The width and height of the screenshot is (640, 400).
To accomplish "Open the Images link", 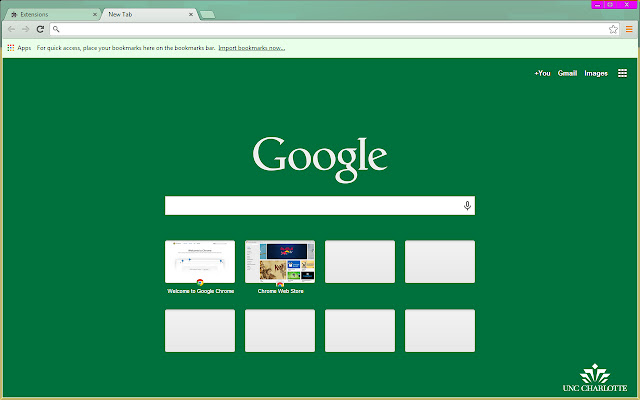I will click(x=596, y=73).
